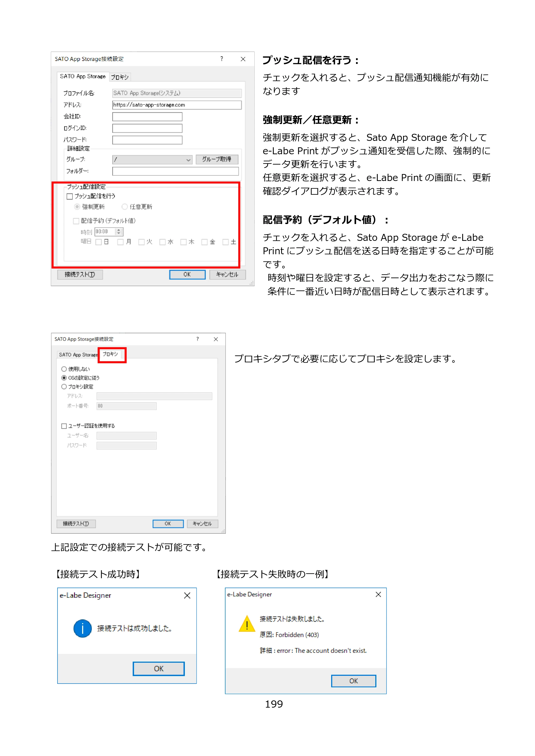Enable the プッシュ配信を行う checkbox

(70, 196)
